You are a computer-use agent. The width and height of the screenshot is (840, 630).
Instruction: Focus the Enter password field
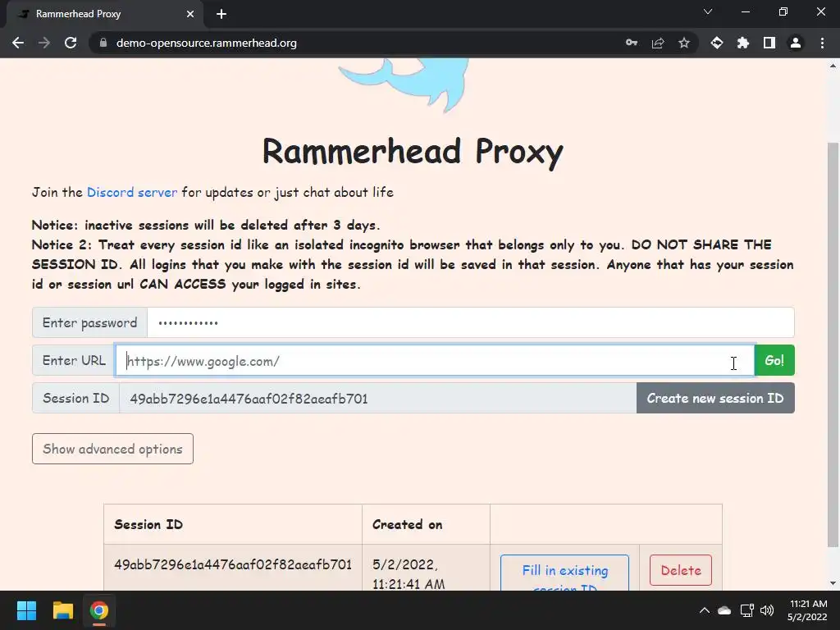[x=470, y=322]
